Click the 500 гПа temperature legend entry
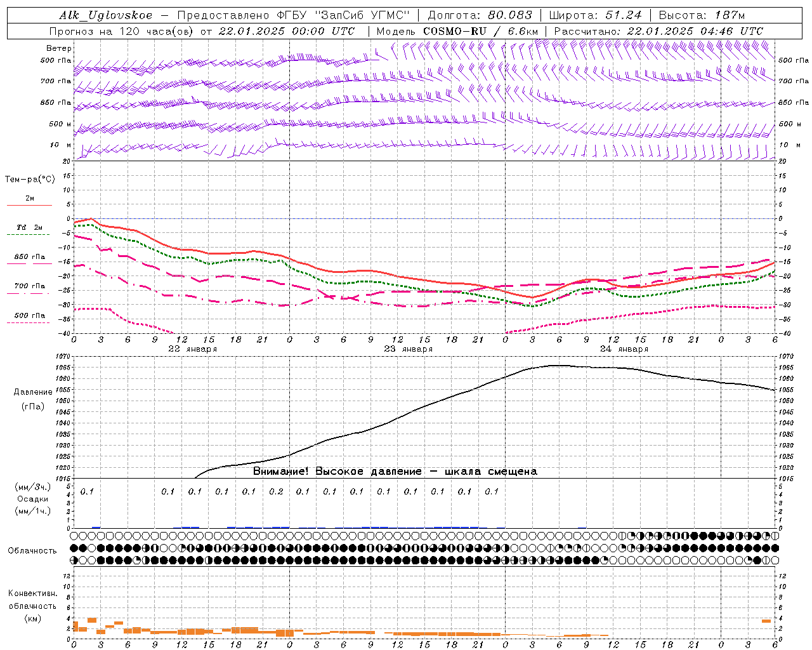This screenshot has height=650, width=812. pyautogui.click(x=30, y=315)
